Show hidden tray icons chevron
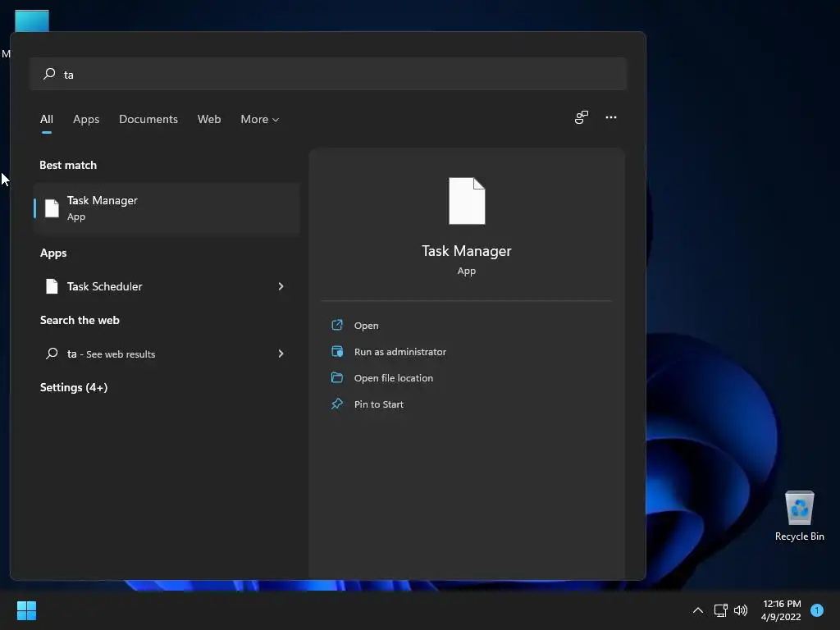 coord(697,610)
